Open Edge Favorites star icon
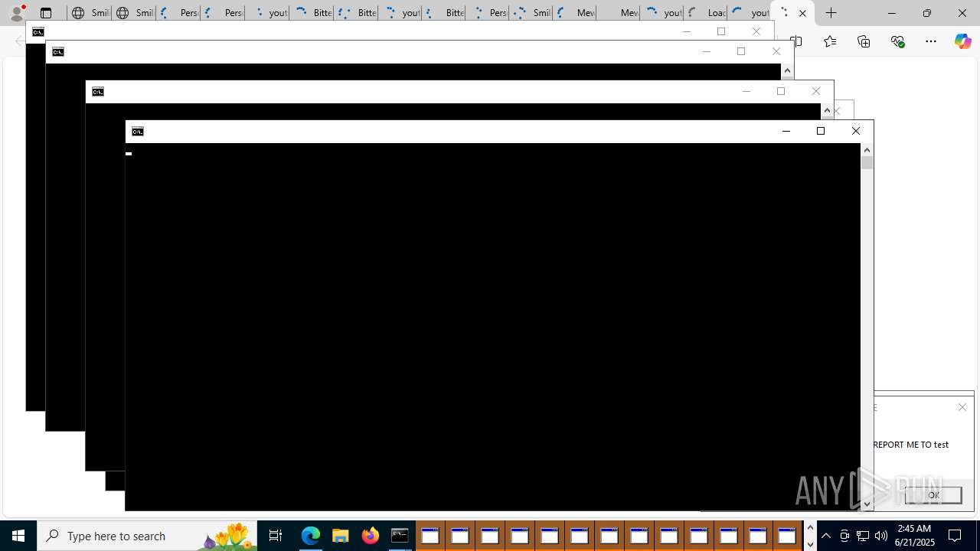The image size is (980, 551). (x=829, y=41)
